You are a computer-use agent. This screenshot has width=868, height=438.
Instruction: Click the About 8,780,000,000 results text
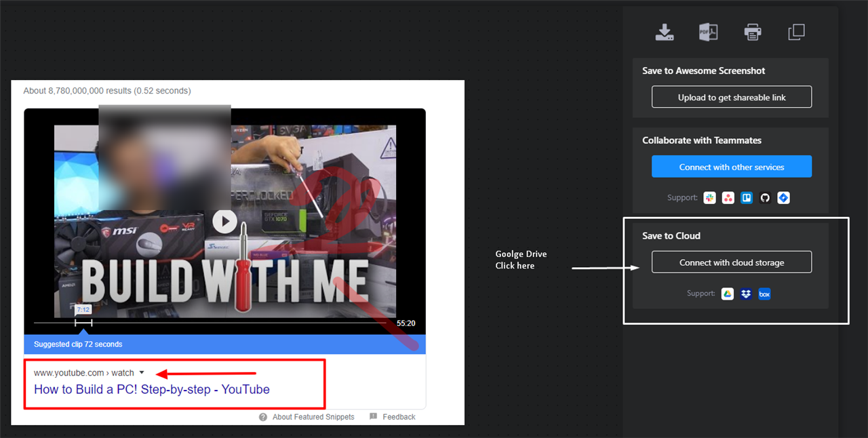coord(107,91)
